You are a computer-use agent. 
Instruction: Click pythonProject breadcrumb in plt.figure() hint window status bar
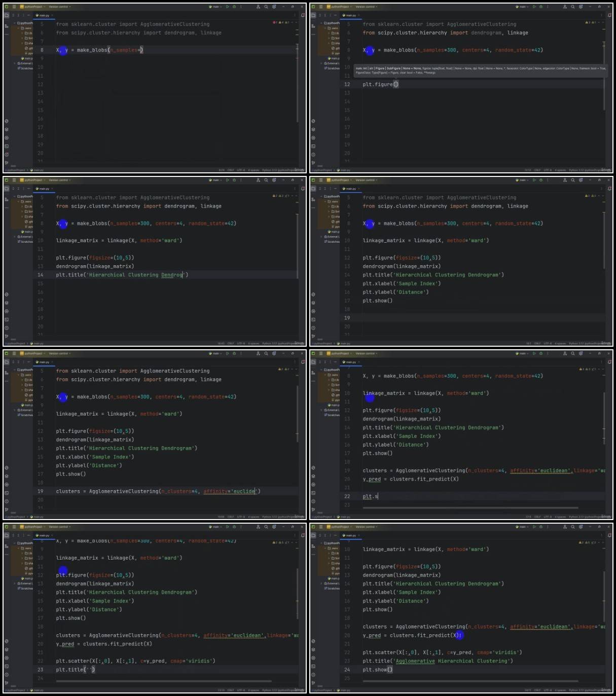pos(321,170)
